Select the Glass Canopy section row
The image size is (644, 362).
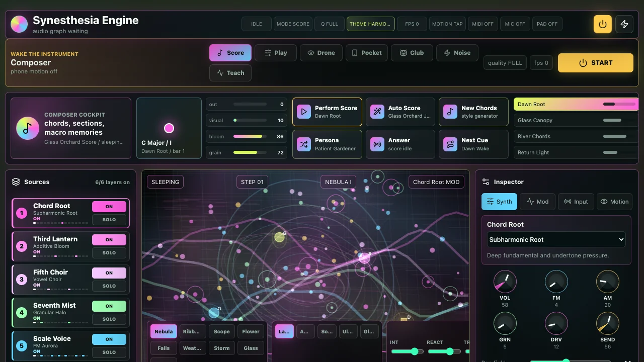pos(576,120)
